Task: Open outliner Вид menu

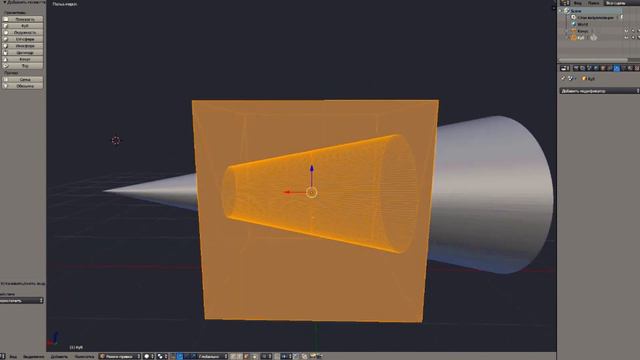Action: tap(578, 3)
